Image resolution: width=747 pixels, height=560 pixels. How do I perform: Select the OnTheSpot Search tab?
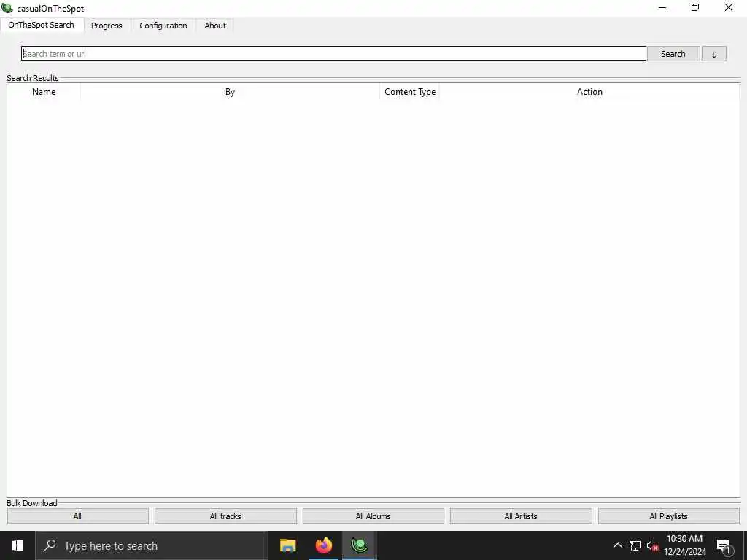[42, 25]
